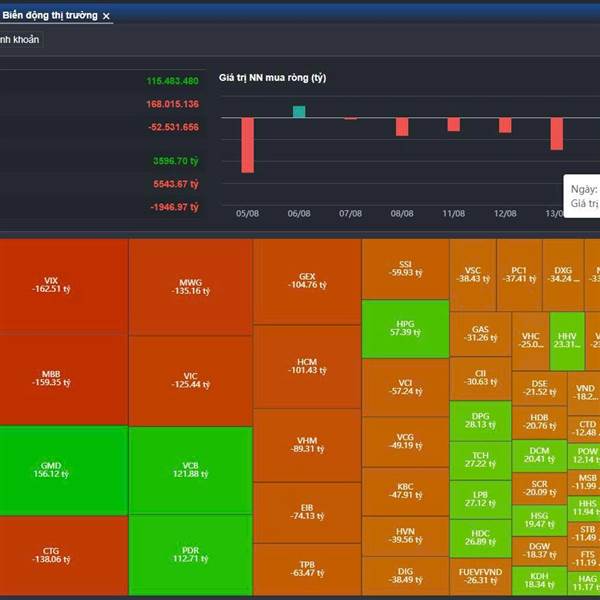
Task: Click the 12/08 red bar in chart
Action: click(x=505, y=125)
